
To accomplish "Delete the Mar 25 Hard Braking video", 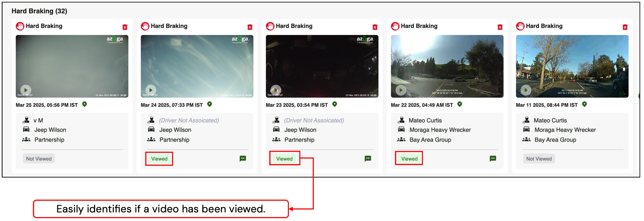I will click(125, 27).
